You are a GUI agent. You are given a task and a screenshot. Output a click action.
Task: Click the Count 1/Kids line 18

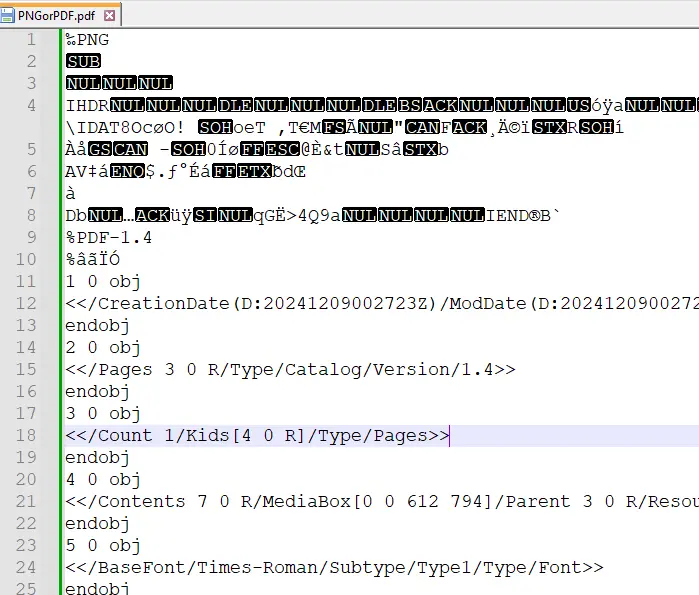point(258,435)
